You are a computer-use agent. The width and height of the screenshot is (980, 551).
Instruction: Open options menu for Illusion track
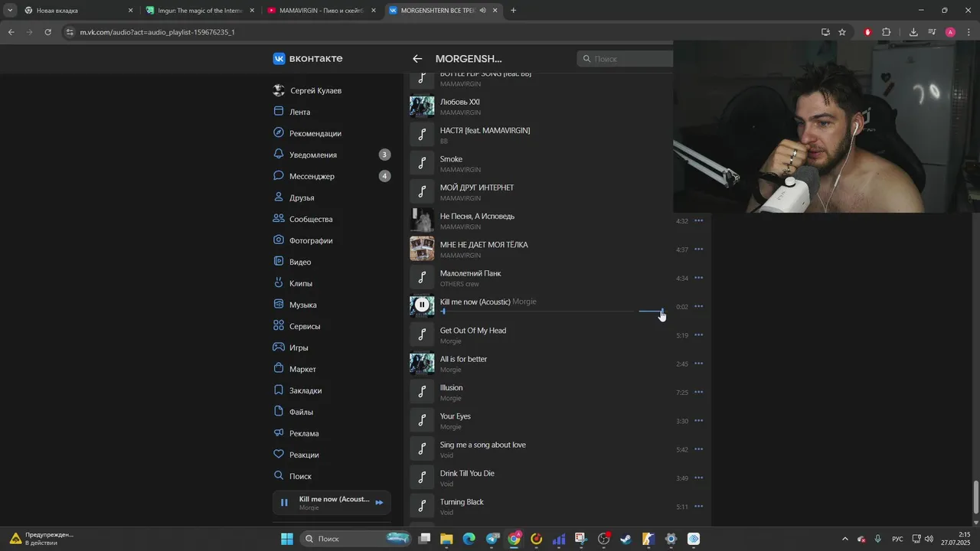point(698,393)
